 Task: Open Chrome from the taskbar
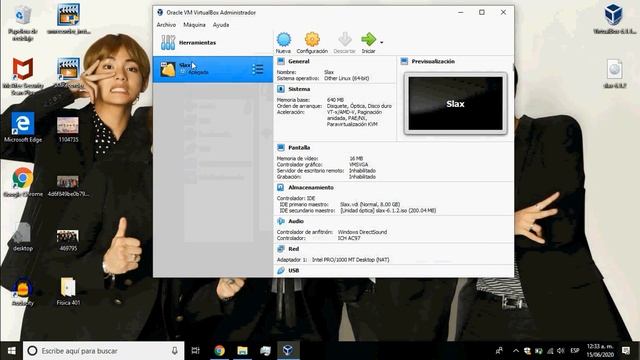click(x=220, y=351)
